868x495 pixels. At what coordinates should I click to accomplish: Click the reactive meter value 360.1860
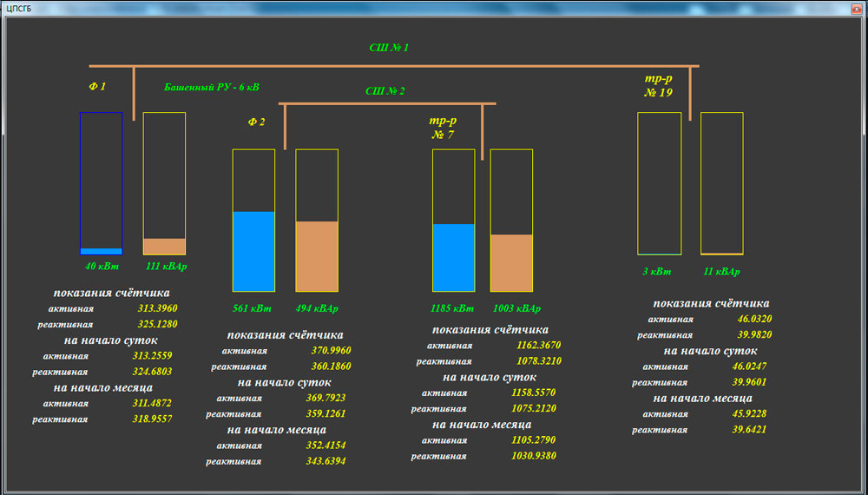330,367
